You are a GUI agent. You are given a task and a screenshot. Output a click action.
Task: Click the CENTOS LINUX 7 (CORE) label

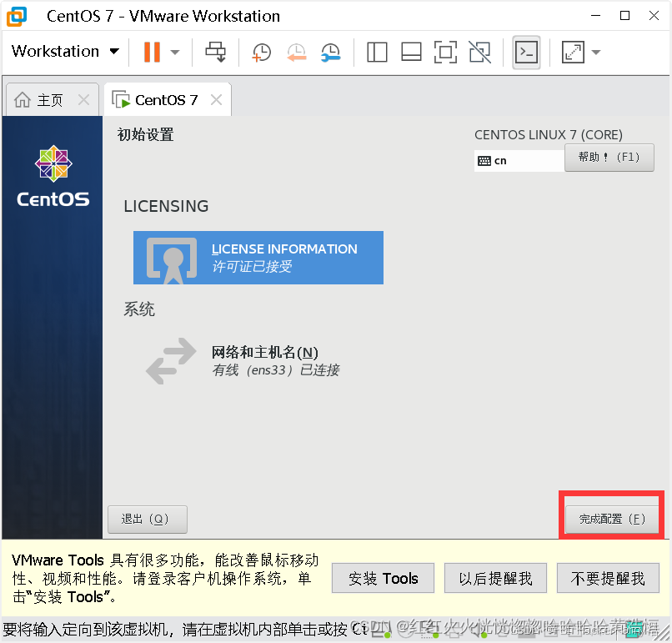coord(548,135)
